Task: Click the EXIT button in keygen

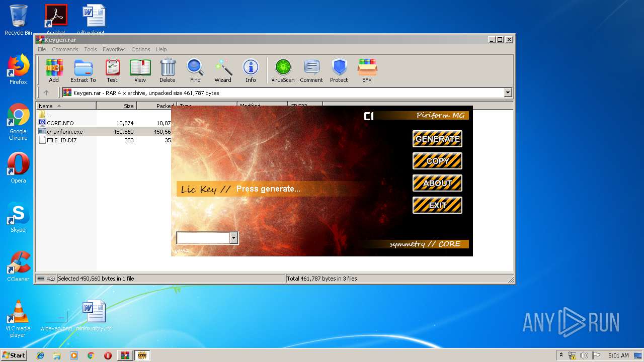Action: pyautogui.click(x=437, y=205)
